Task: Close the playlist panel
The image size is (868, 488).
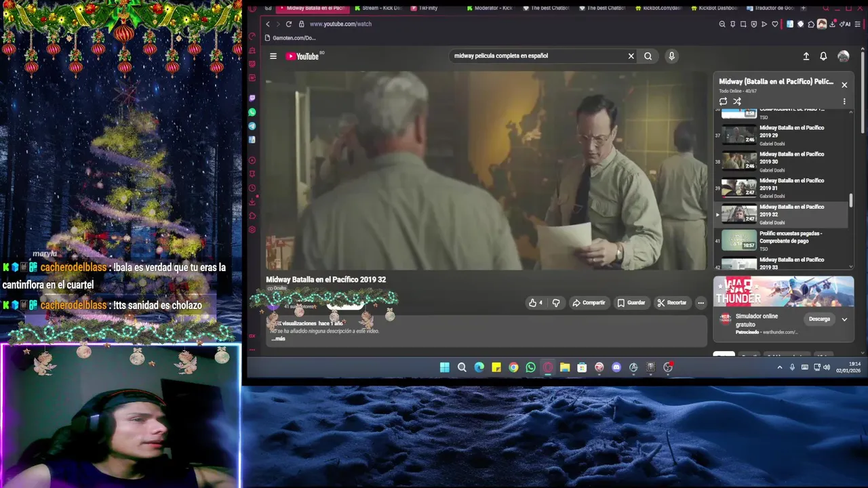Action: [x=844, y=85]
